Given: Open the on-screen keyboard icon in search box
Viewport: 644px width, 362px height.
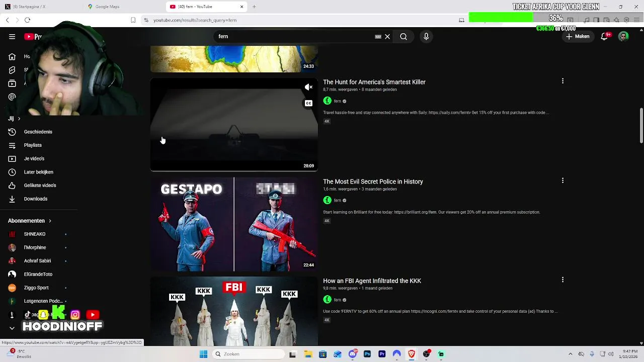Looking at the screenshot, I should tap(378, 36).
